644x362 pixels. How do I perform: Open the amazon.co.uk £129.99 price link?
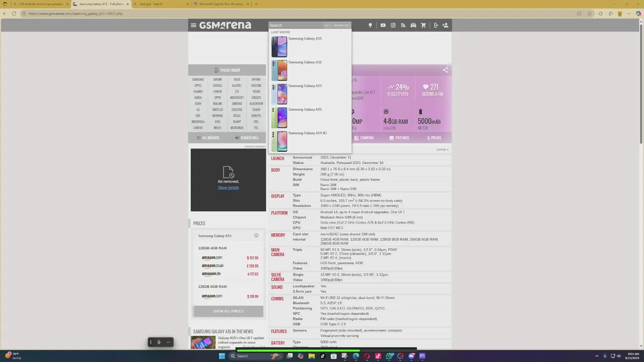click(x=229, y=266)
